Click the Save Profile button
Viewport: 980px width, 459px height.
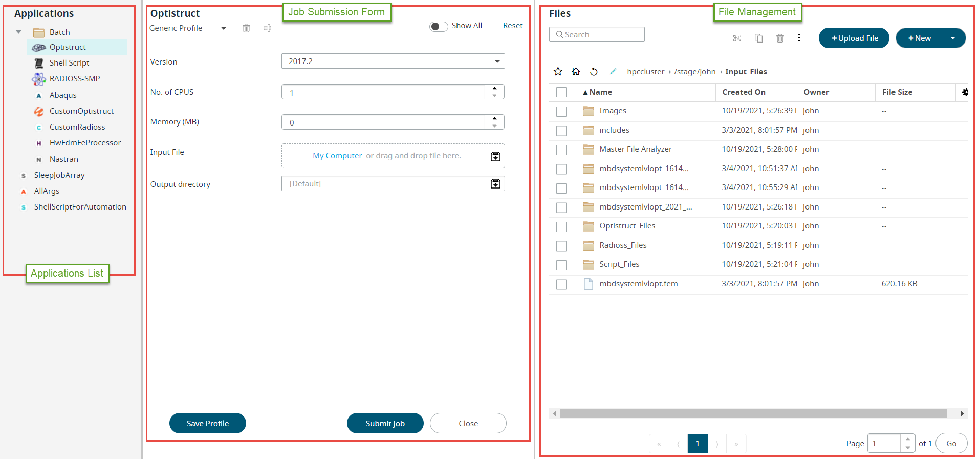pos(208,423)
